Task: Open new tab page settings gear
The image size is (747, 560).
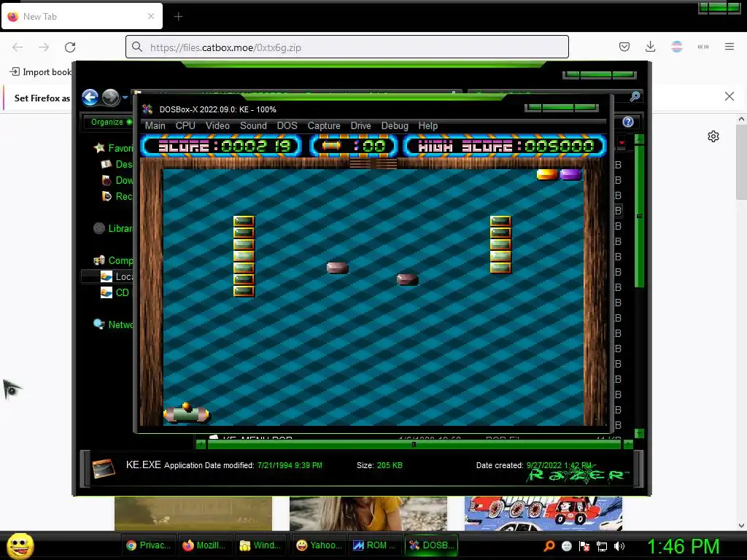Action: 713,136
